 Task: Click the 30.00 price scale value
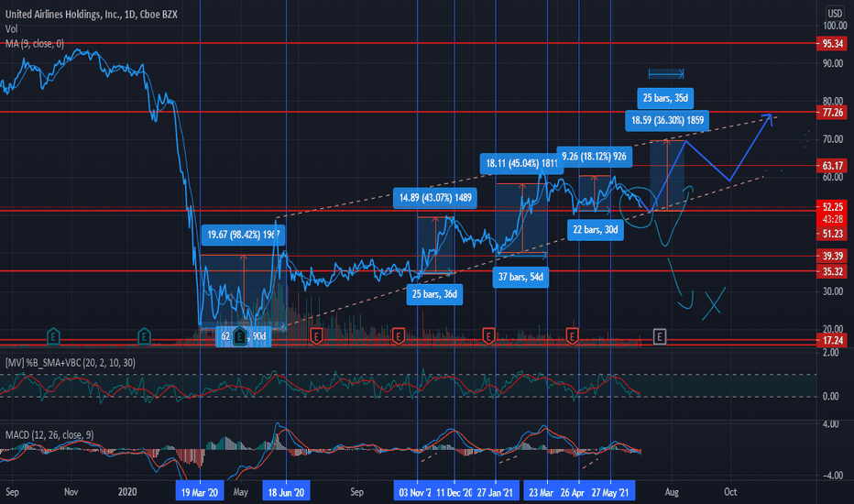pos(833,291)
